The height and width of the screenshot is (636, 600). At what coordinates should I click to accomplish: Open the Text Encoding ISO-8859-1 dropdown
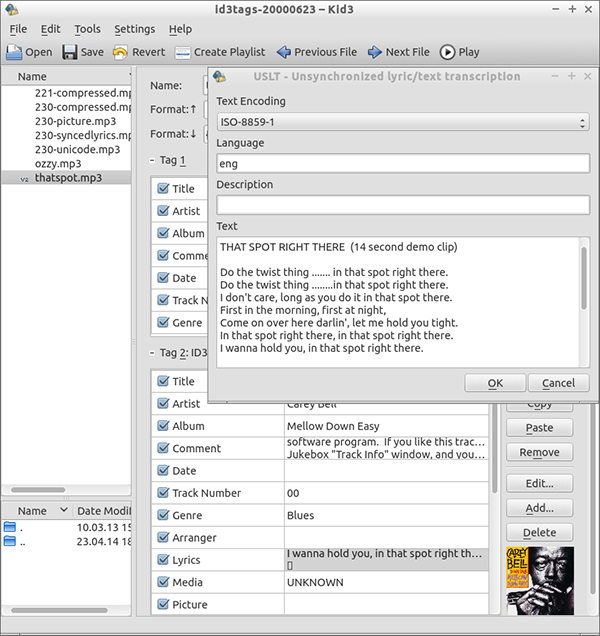[x=403, y=122]
